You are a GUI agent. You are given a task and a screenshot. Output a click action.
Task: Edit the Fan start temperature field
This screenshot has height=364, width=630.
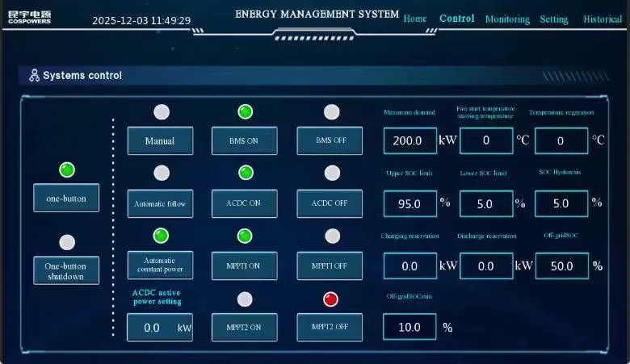click(486, 140)
